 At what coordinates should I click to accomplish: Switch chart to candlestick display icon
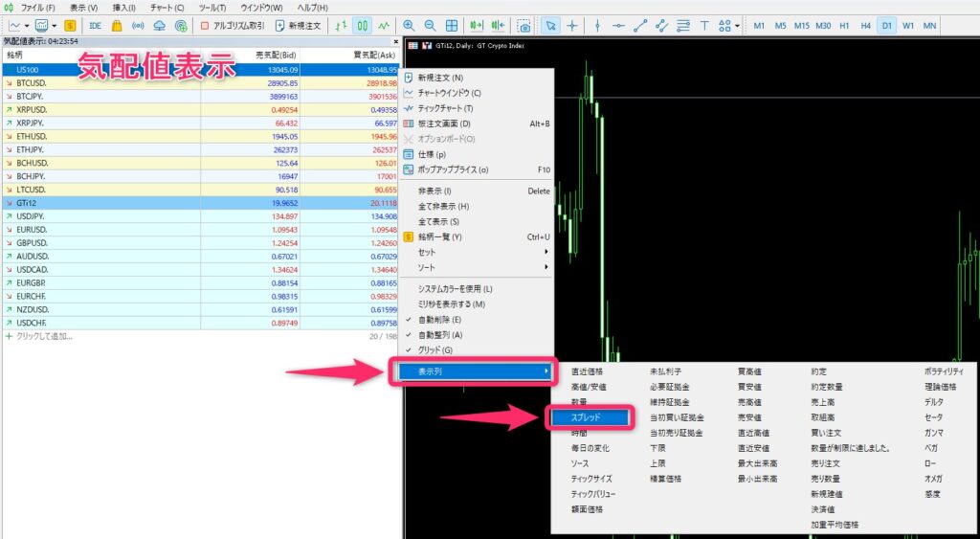coord(363,25)
